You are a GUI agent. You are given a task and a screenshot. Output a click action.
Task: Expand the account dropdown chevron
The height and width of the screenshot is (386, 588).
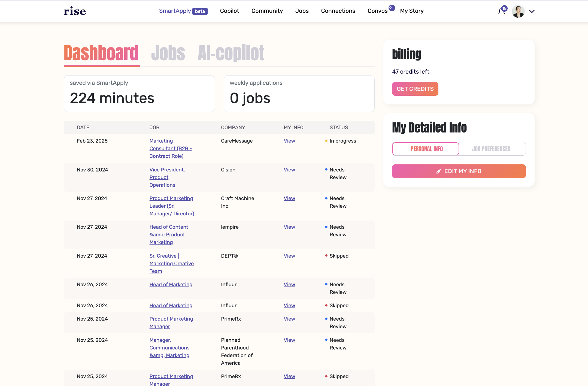pyautogui.click(x=532, y=11)
